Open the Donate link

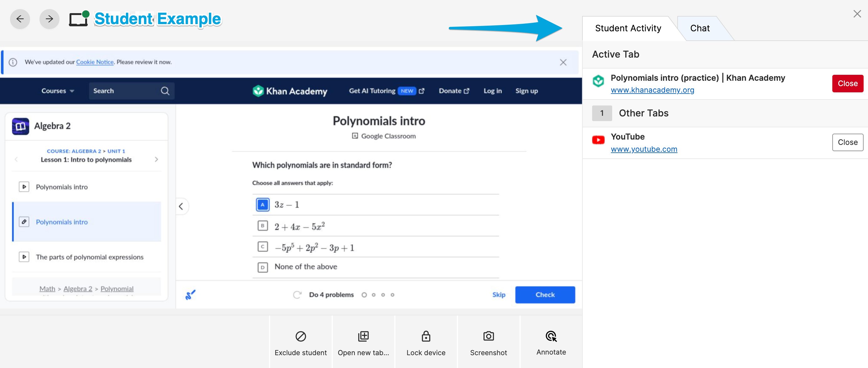coord(454,91)
